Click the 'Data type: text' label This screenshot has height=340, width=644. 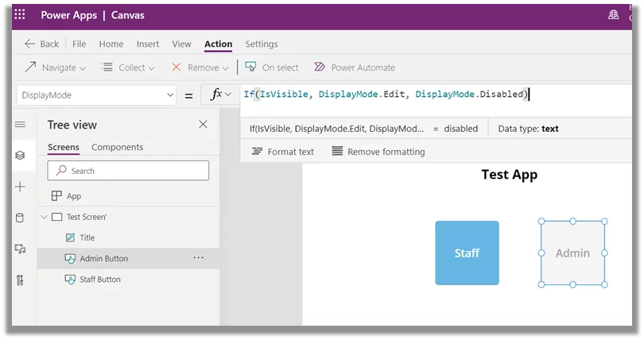[x=528, y=129]
